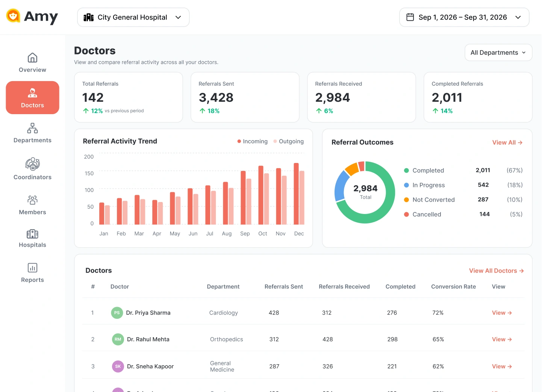Click the green Completed legend dot
Viewport: 542px width, 392px height.
406,170
